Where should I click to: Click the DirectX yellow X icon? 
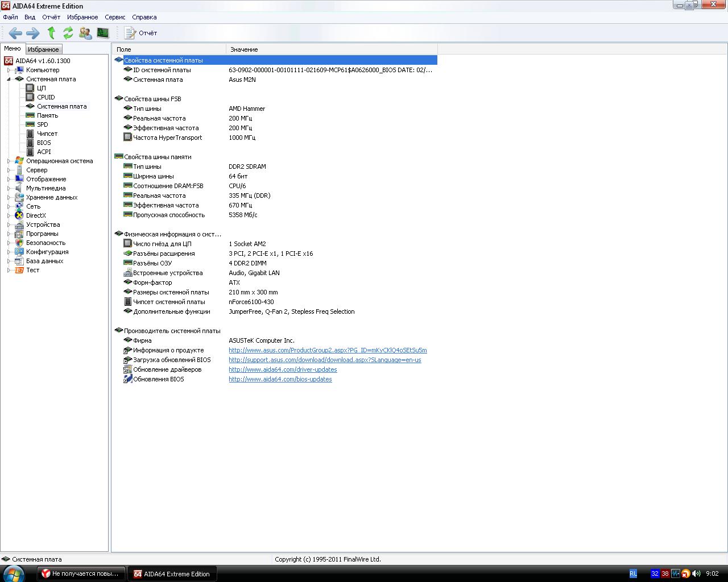pyautogui.click(x=19, y=215)
